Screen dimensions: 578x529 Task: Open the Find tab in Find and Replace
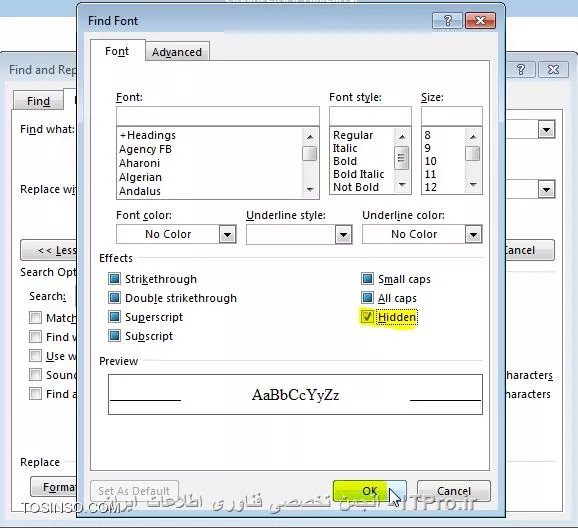[38, 101]
